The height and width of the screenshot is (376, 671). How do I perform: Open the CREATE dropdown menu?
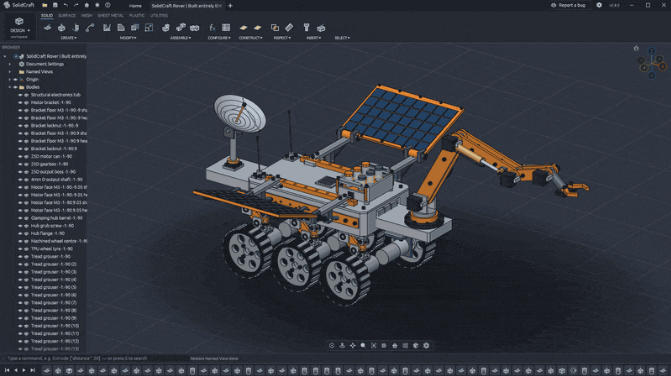click(68, 38)
